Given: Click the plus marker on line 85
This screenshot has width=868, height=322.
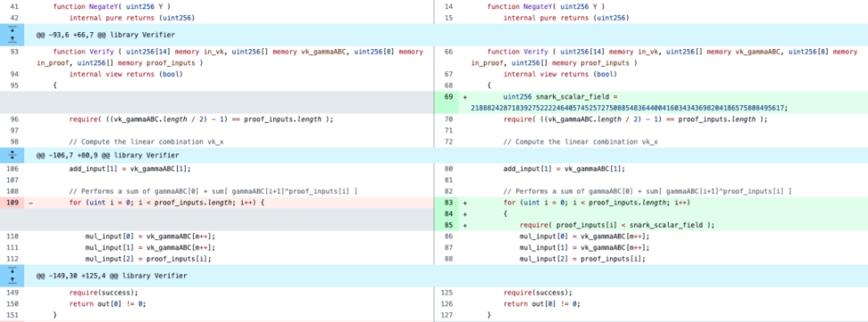Looking at the screenshot, I should 465,225.
